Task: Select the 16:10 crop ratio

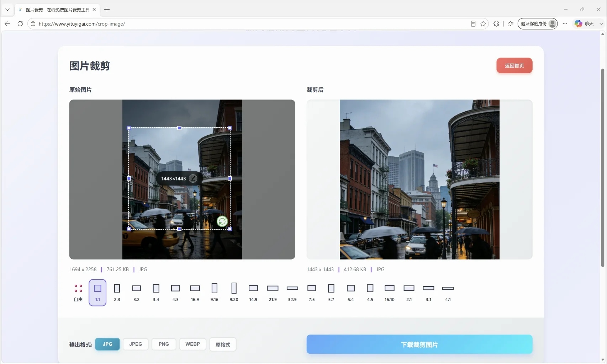Action: (390, 293)
